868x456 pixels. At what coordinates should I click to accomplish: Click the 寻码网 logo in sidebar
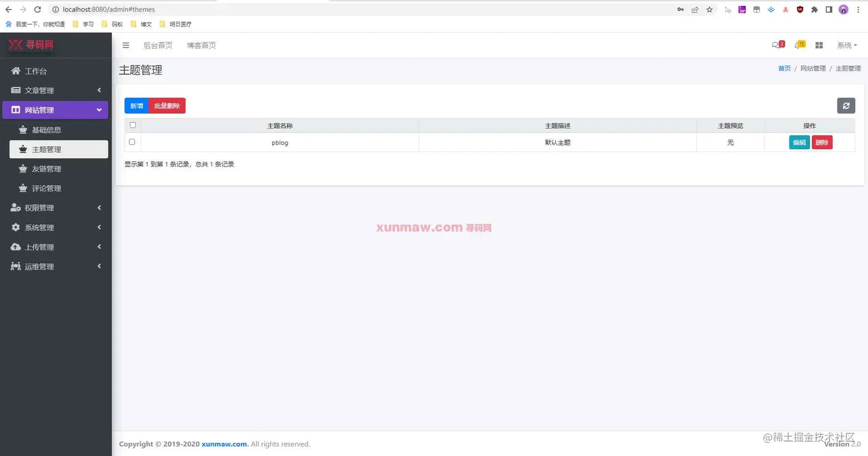pyautogui.click(x=31, y=45)
